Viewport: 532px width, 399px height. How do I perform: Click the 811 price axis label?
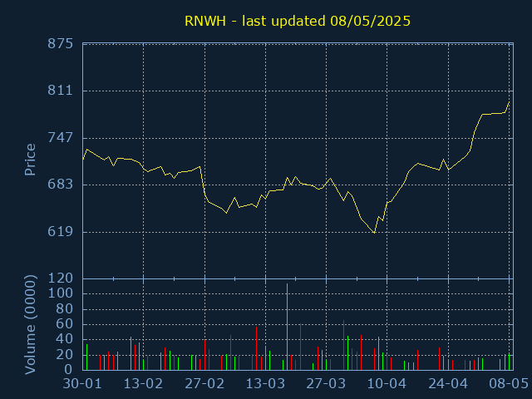click(61, 91)
